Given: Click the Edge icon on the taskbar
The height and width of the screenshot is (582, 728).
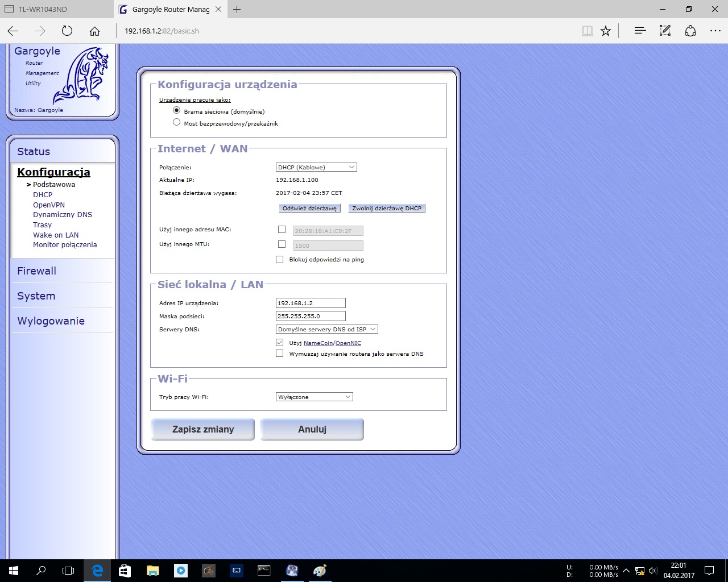Looking at the screenshot, I should pyautogui.click(x=97, y=571).
